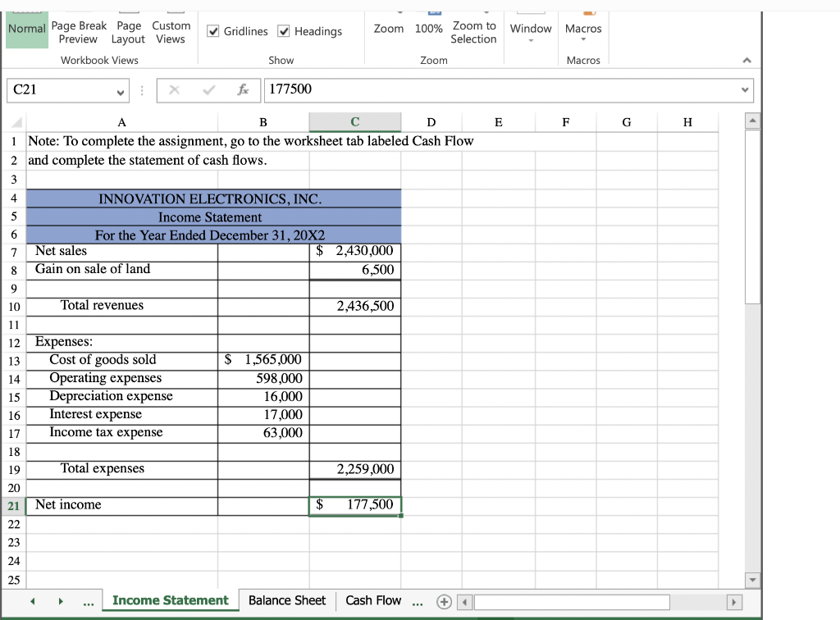Viewport: 840px width, 620px height.
Task: Select cell B13 containing 1,565,000
Action: click(262, 360)
